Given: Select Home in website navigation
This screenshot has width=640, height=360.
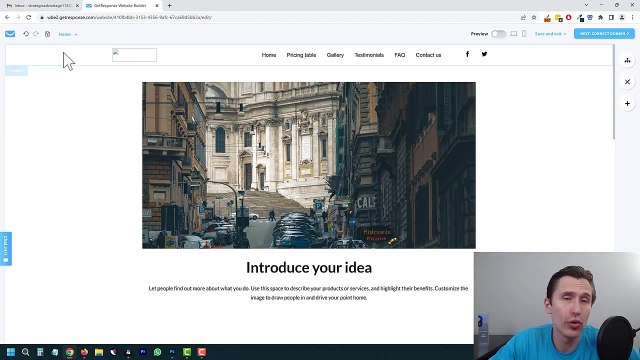Looking at the screenshot, I should tap(269, 55).
